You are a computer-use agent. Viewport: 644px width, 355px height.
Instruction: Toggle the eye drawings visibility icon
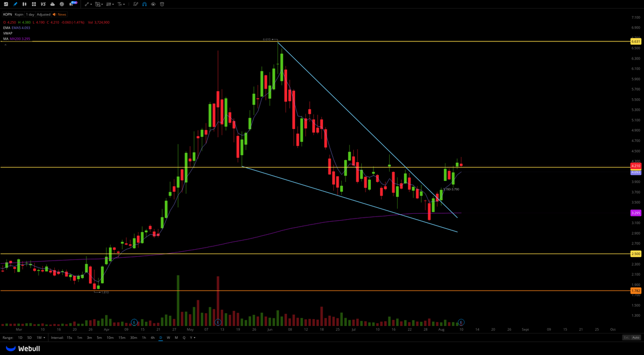tap(153, 4)
